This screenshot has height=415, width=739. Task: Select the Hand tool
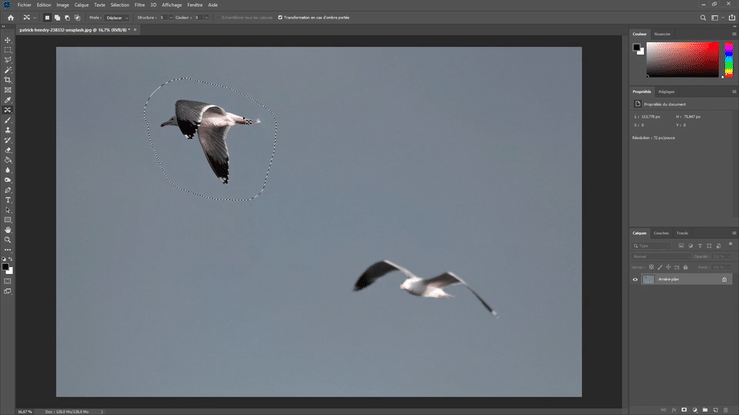coord(8,230)
